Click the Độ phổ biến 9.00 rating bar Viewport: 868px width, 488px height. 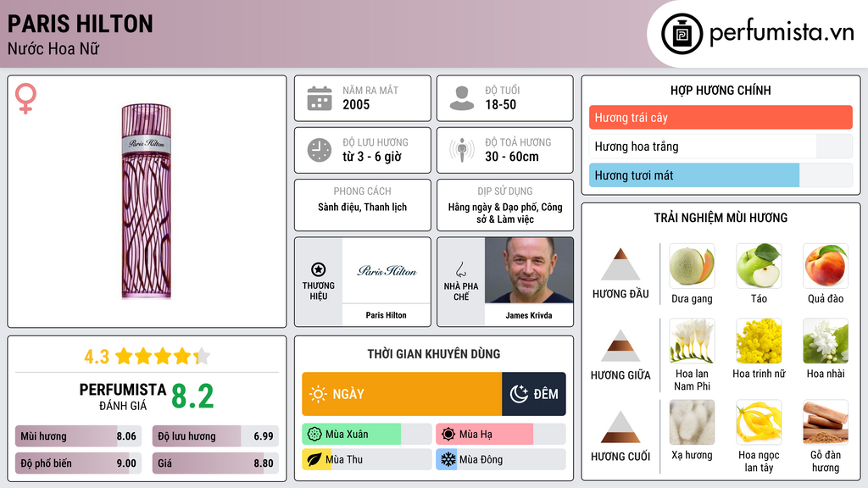pos(79,463)
